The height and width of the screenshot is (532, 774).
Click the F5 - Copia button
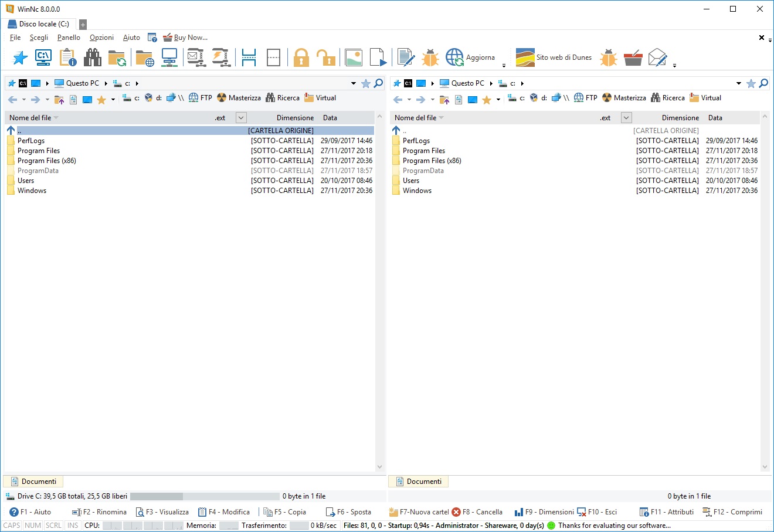click(285, 512)
